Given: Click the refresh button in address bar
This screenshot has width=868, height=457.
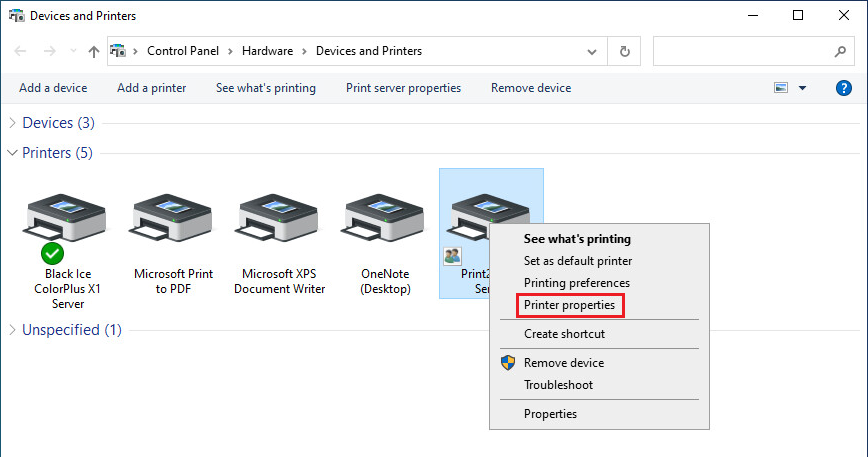Looking at the screenshot, I should [x=624, y=51].
